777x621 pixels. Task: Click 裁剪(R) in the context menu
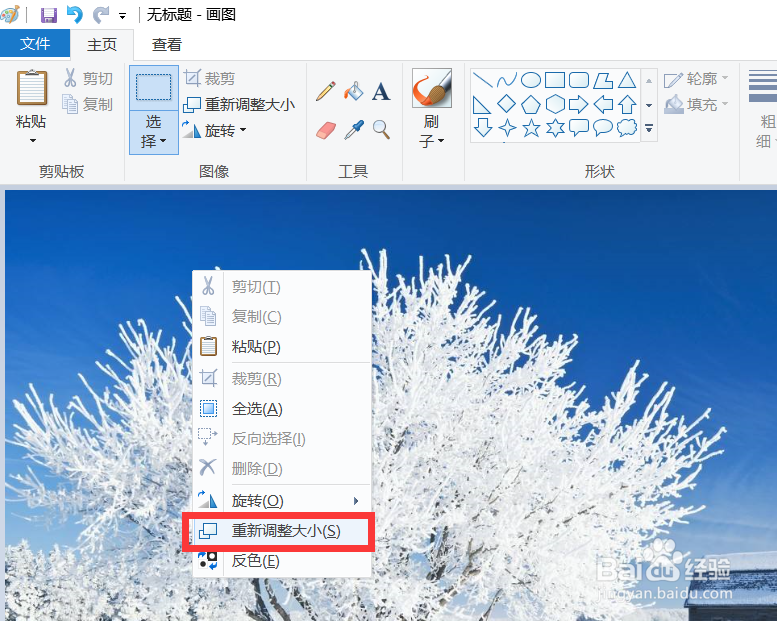282,379
